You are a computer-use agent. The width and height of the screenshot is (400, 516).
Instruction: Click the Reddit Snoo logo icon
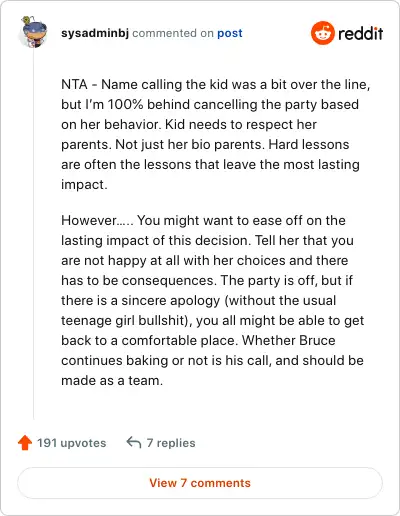322,33
